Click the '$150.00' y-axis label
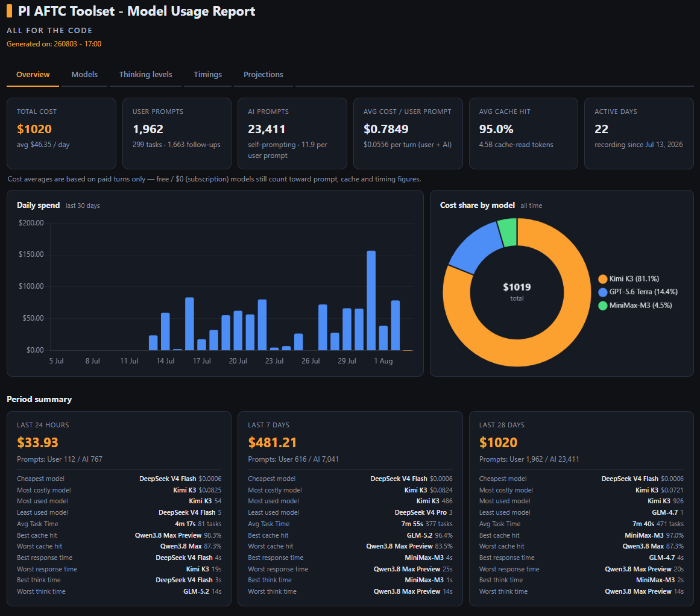Screen dimensions: 700x616 pyautogui.click(x=31, y=254)
